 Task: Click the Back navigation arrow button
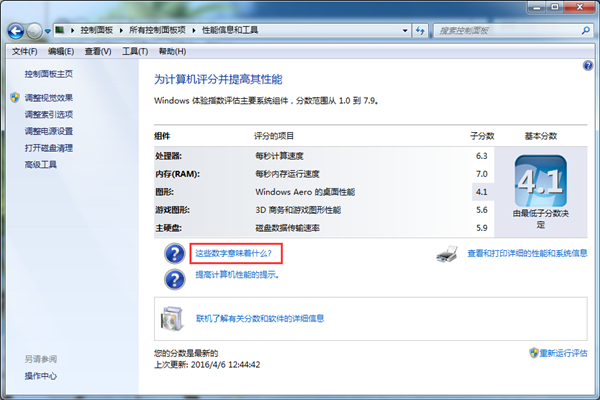[x=16, y=31]
